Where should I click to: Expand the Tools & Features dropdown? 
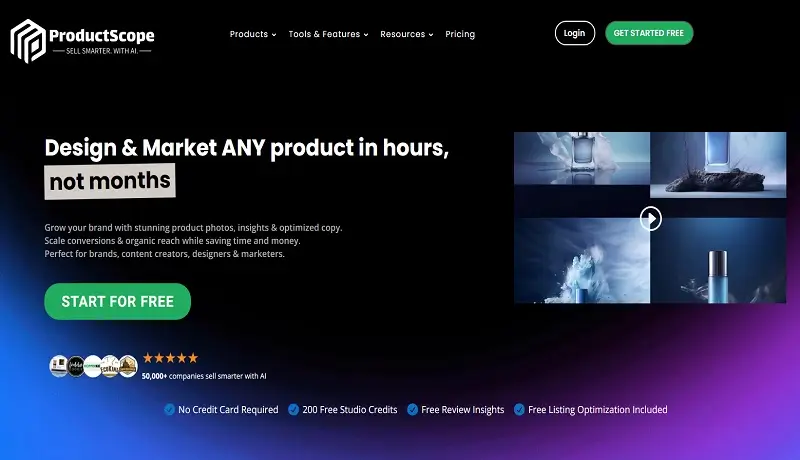[328, 34]
